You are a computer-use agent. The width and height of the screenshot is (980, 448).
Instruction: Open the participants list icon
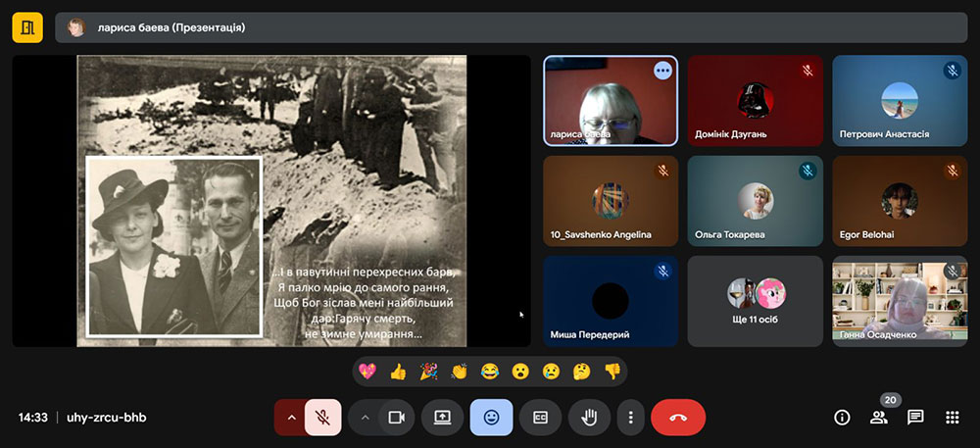pyautogui.click(x=878, y=417)
